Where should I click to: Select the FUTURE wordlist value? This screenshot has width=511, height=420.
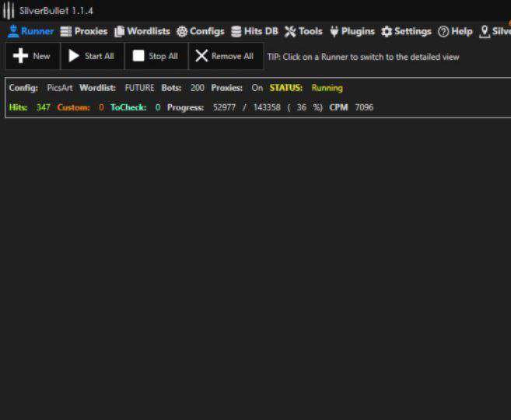(x=139, y=88)
